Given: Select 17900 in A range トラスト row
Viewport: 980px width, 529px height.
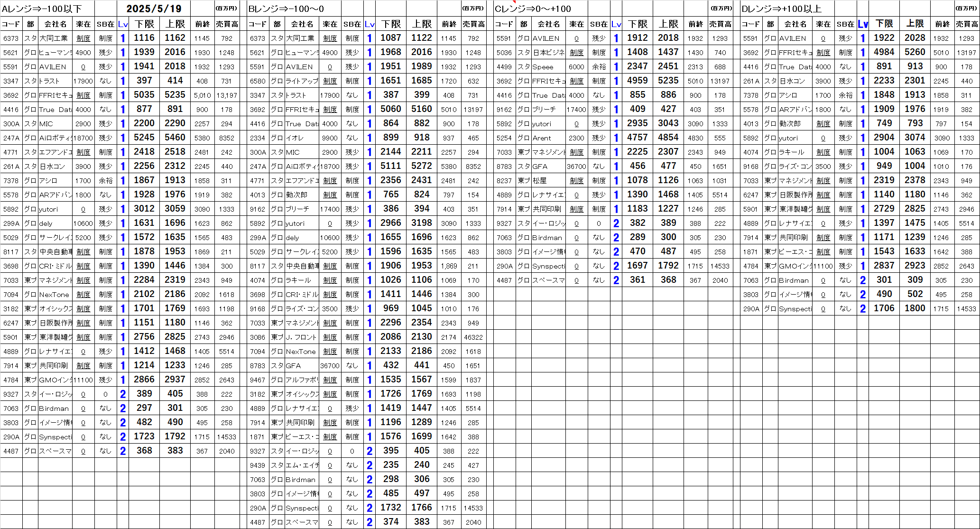Looking at the screenshot, I should coord(83,81).
